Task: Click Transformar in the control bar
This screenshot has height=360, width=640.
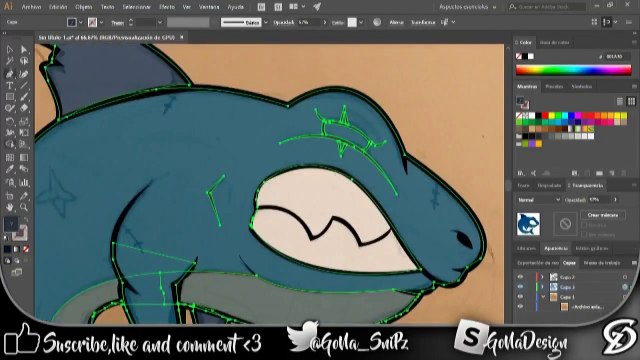Action: pos(423,22)
